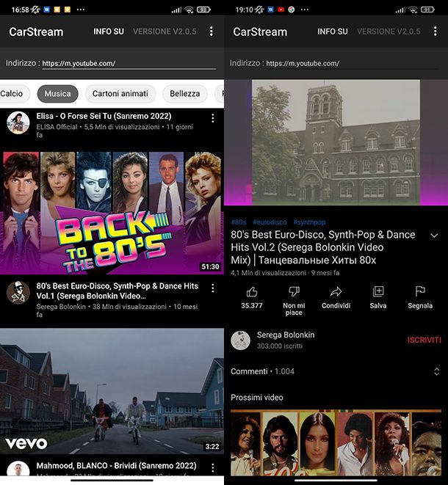
Task: Tap the 51:30 duration badge
Action: coord(210,266)
